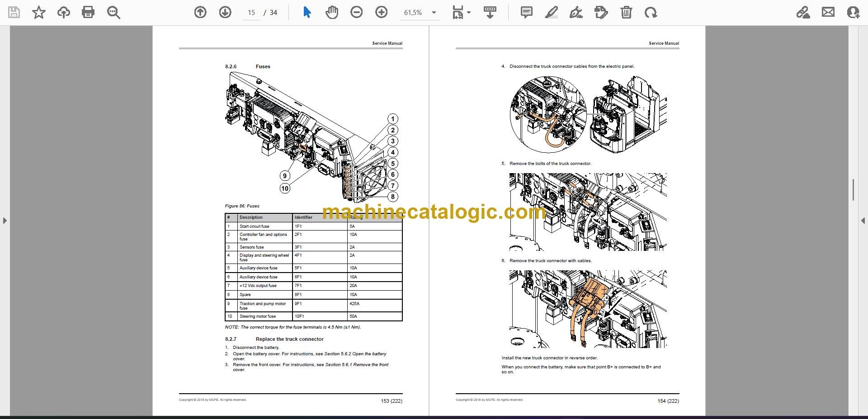The width and height of the screenshot is (868, 419).
Task: Click the '153 (222)' page footer number
Action: click(x=392, y=401)
